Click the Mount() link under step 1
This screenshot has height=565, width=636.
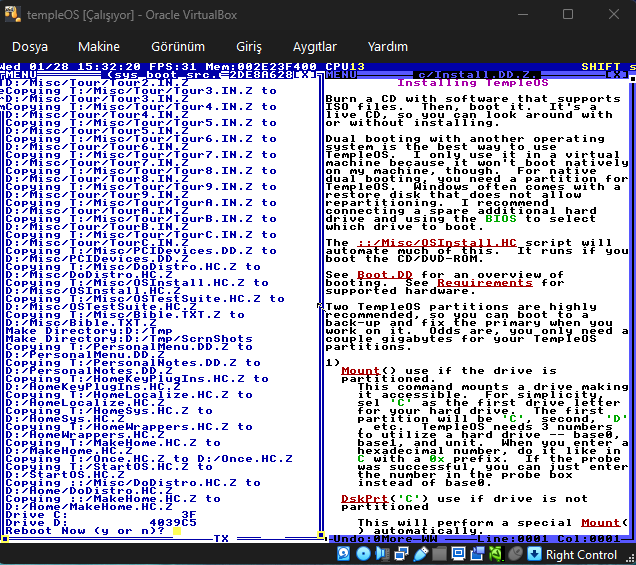361,371
